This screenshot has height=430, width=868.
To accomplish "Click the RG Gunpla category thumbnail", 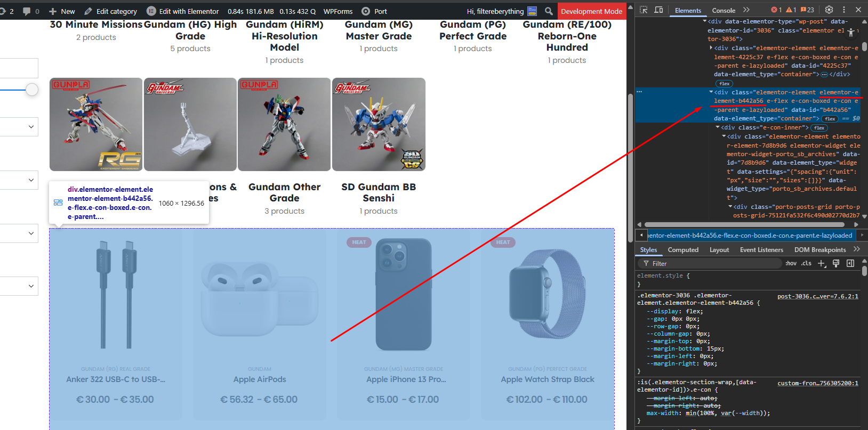I will point(96,124).
